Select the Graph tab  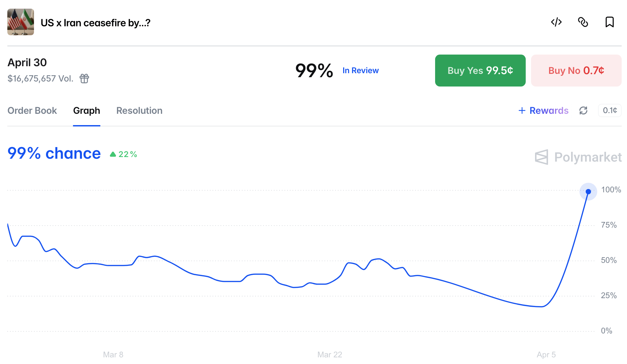tap(87, 110)
